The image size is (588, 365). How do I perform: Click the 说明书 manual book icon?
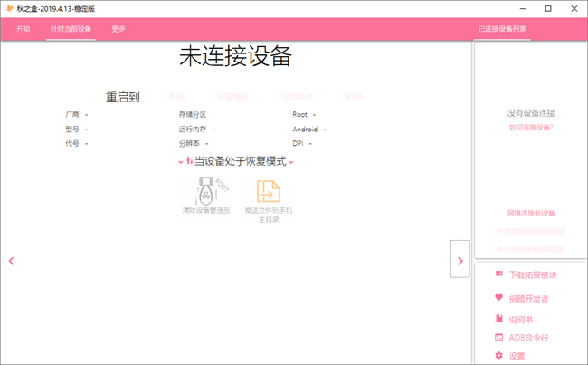[x=498, y=318]
